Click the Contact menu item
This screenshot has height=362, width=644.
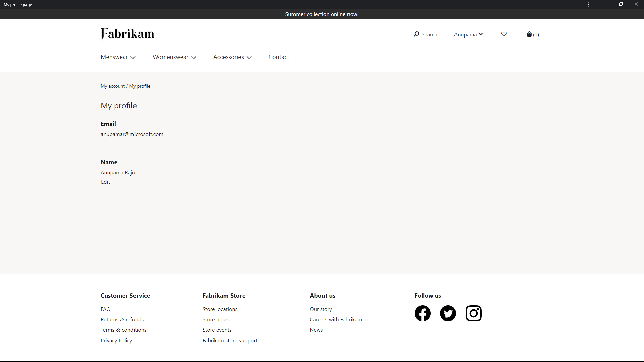point(279,57)
